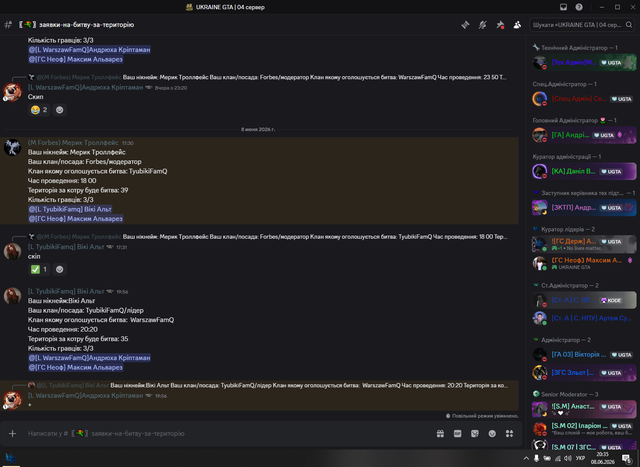This screenshot has height=467, width=640.
Task: Open the УКР keyboard language selector
Action: (x=580, y=458)
